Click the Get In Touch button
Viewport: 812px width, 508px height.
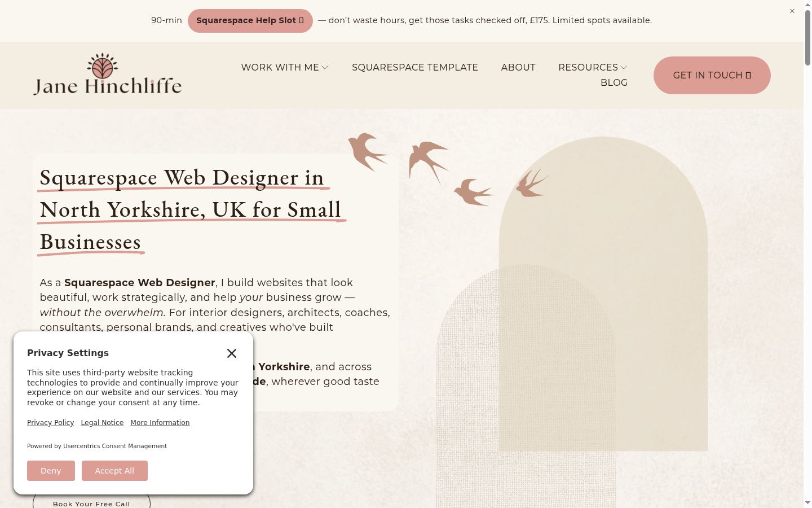(712, 75)
